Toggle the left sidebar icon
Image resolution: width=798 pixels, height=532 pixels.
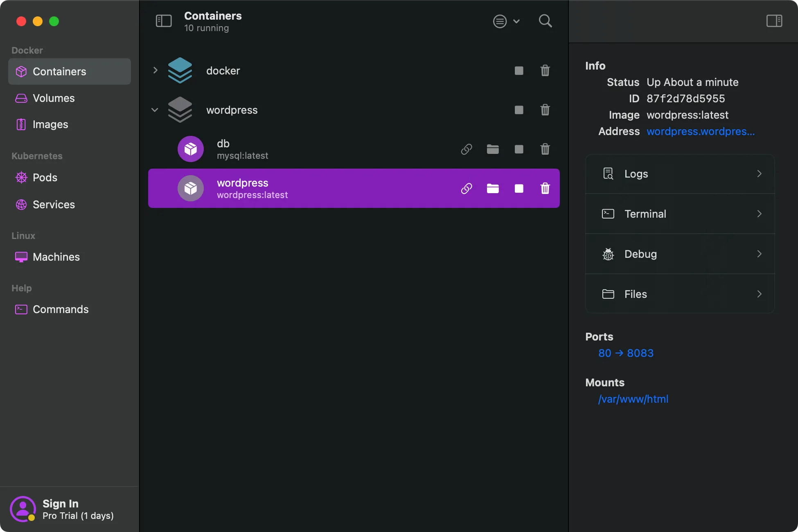pyautogui.click(x=164, y=21)
